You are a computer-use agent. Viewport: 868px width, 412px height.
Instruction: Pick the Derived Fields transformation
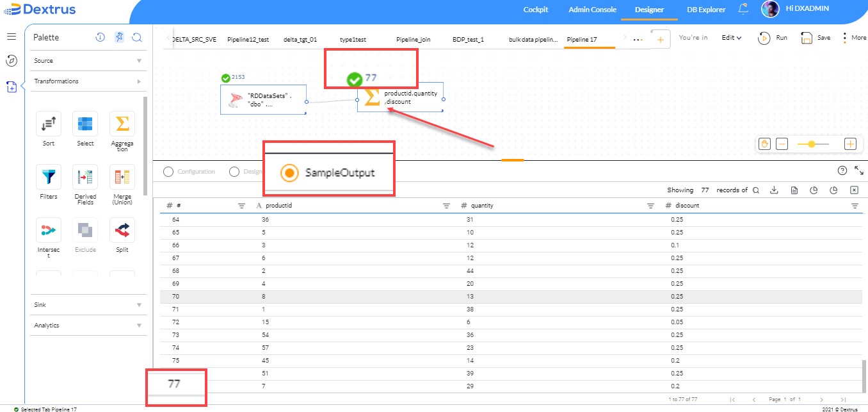[x=85, y=176]
